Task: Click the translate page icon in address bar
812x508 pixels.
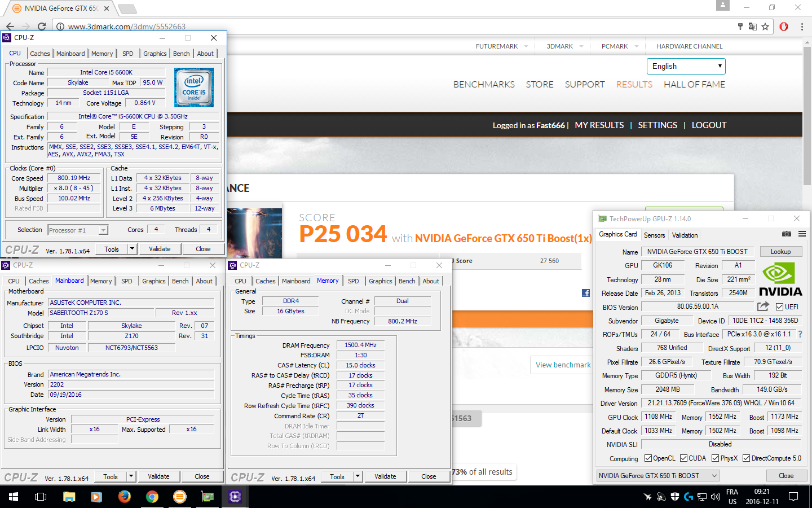Action: tap(752, 27)
